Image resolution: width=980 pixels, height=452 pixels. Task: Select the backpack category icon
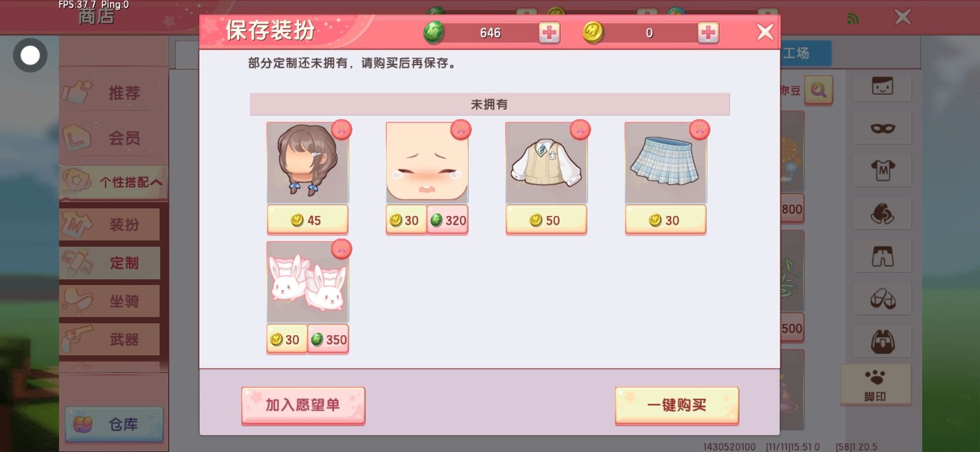(883, 342)
